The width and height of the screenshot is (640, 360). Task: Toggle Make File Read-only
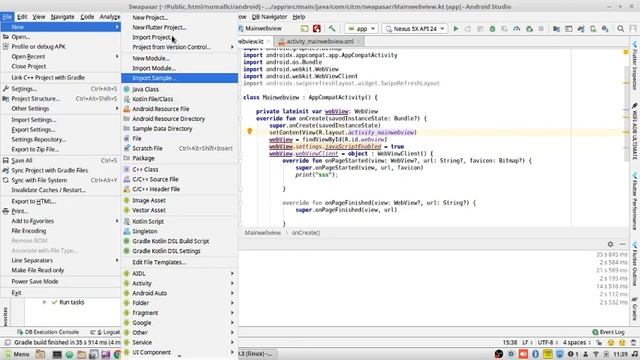pos(60,270)
